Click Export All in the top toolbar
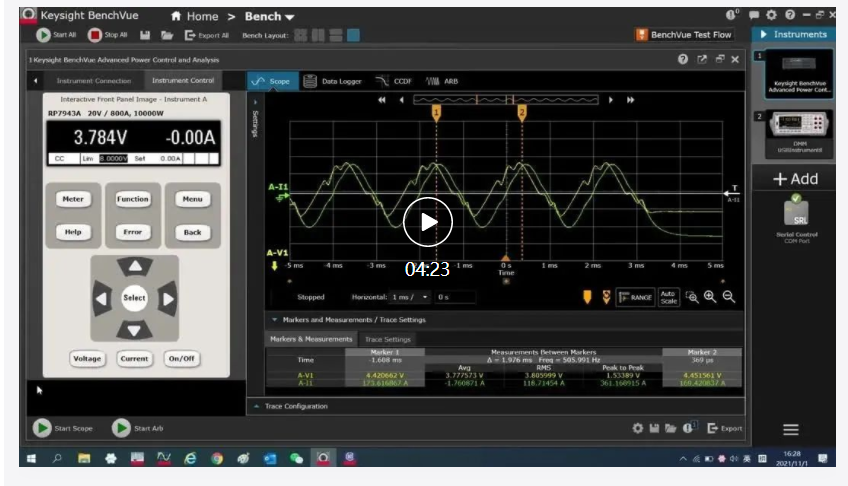The width and height of the screenshot is (848, 486). click(x=207, y=35)
